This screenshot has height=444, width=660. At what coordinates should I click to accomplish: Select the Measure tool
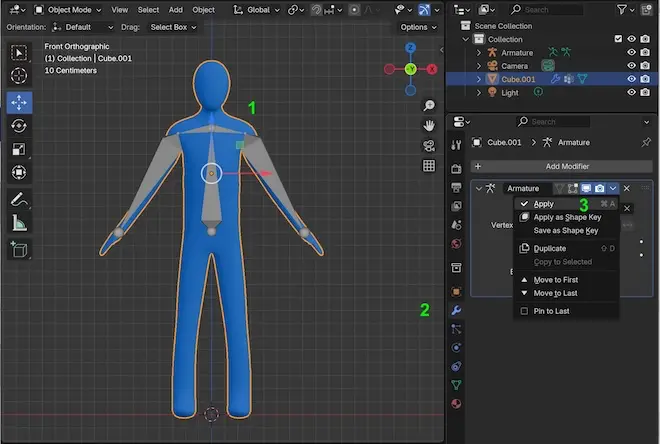click(19, 223)
